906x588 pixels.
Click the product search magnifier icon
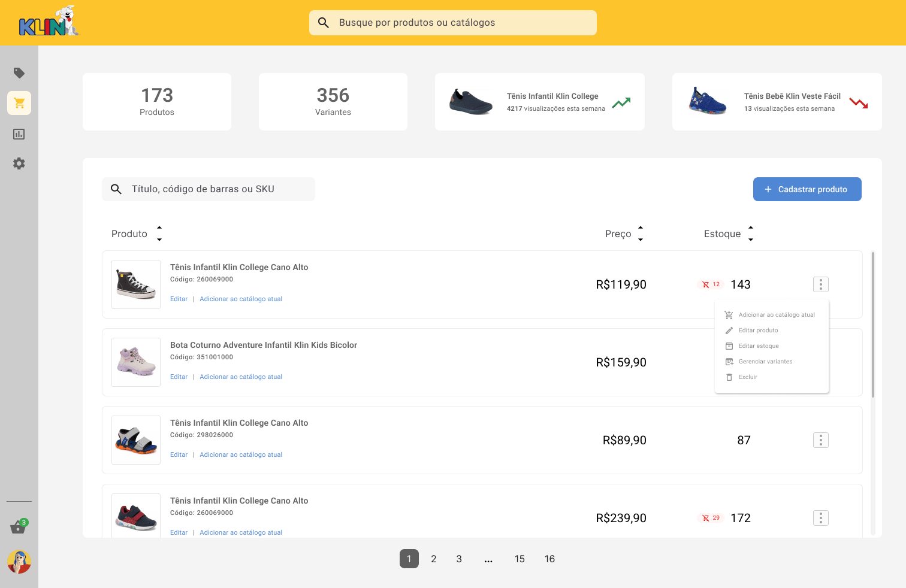click(116, 189)
